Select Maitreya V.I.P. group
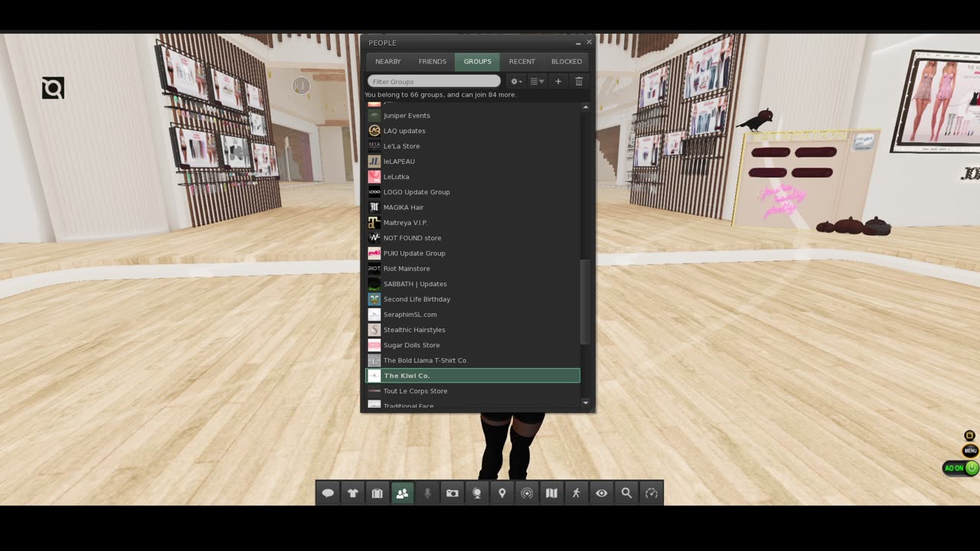 472,223
